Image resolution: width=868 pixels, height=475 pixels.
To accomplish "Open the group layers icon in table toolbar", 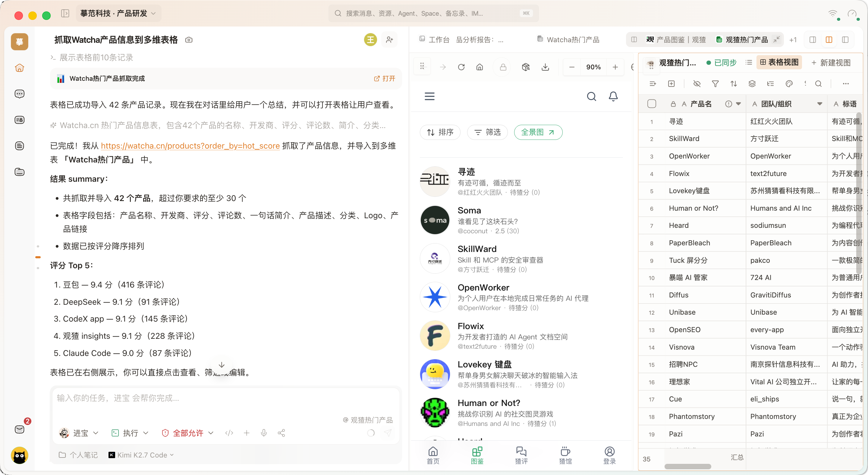I will pos(752,83).
